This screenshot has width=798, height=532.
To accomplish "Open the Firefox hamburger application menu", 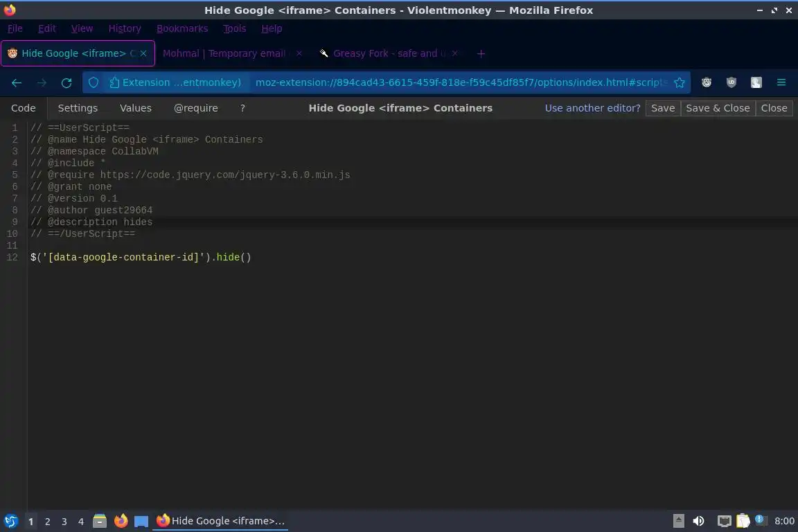I will [x=781, y=82].
